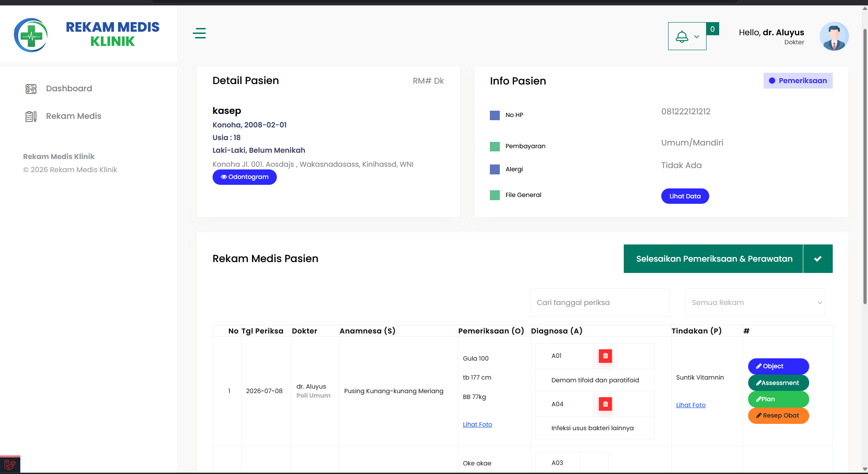The width and height of the screenshot is (868, 474).
Task: Focus the Cari tanggal periksa field
Action: [599, 302]
